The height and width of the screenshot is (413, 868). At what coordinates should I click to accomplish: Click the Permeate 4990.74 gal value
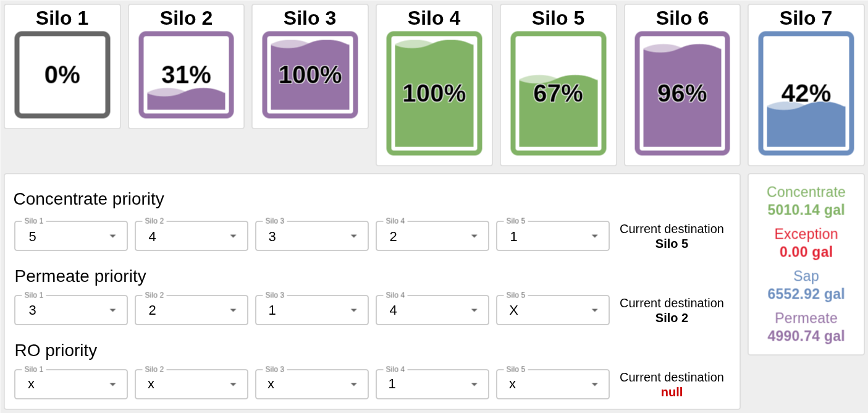pyautogui.click(x=806, y=336)
